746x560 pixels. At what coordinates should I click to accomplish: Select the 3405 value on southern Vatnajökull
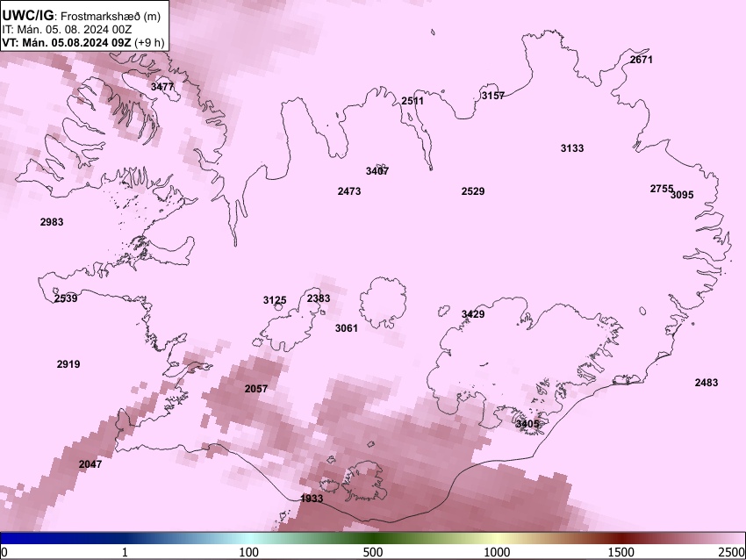point(527,423)
